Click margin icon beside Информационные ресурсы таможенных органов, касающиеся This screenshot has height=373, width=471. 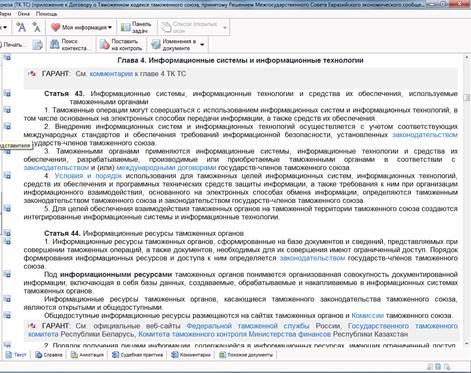(x=7, y=299)
